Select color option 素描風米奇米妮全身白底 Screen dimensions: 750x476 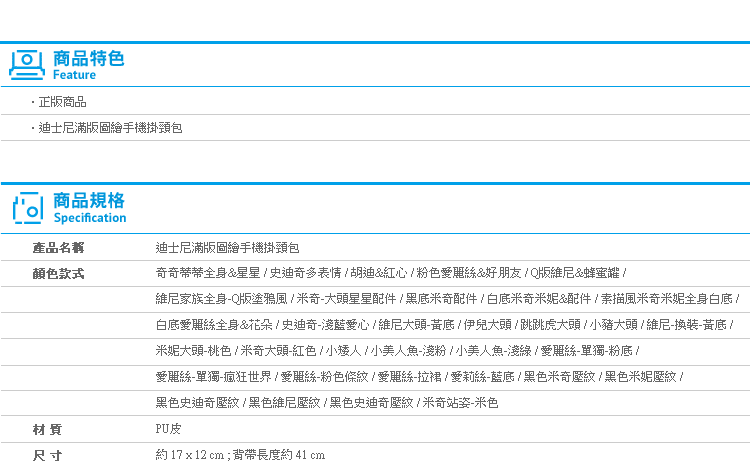tap(667, 299)
